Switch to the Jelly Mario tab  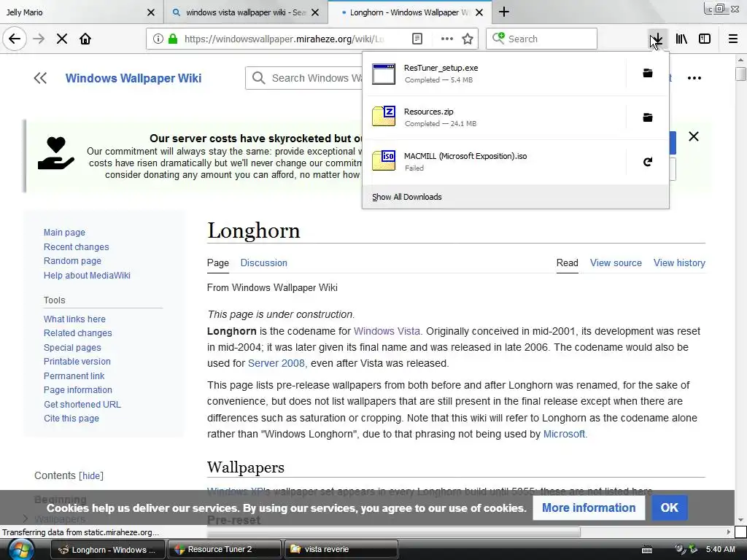(81, 12)
